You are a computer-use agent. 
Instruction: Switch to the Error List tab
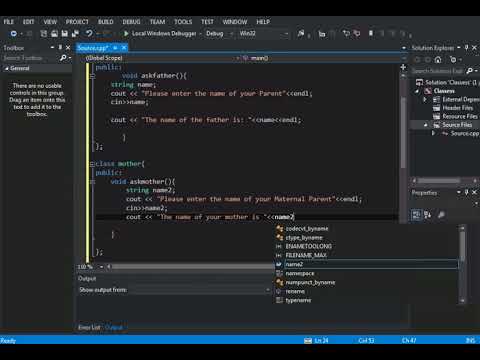pyautogui.click(x=89, y=327)
